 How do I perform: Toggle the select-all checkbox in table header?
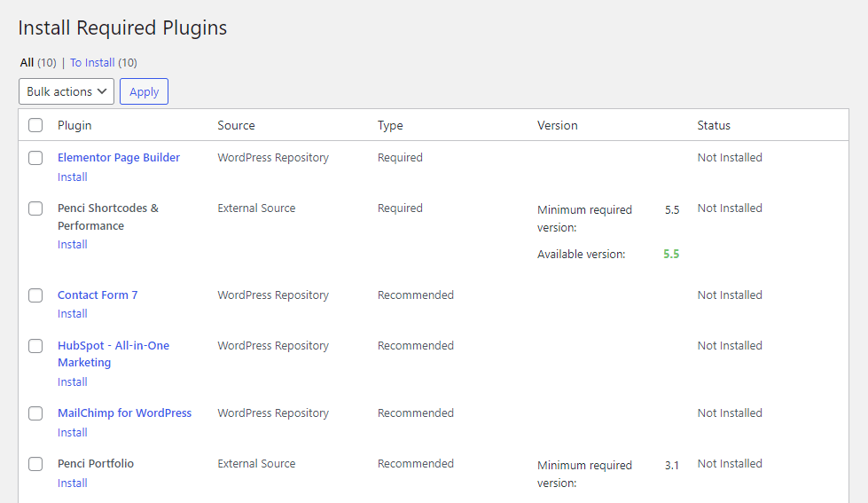(35, 125)
